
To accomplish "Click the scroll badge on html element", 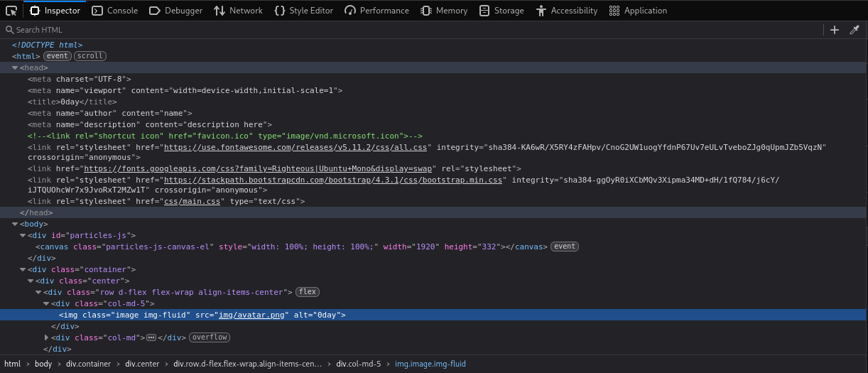I will pyautogui.click(x=90, y=56).
